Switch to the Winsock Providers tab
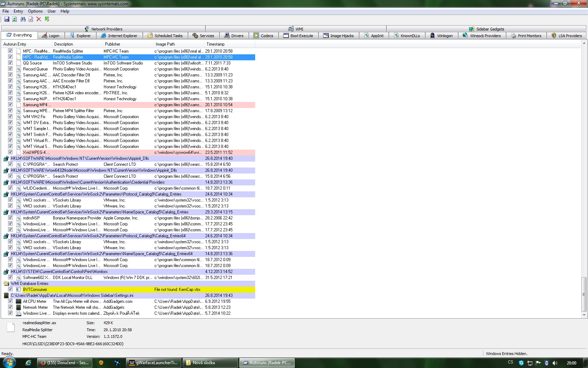The width and height of the screenshot is (588, 368). 482,36
